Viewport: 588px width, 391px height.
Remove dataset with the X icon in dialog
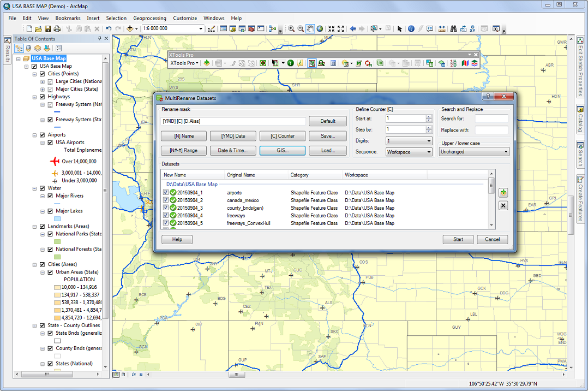(x=503, y=205)
